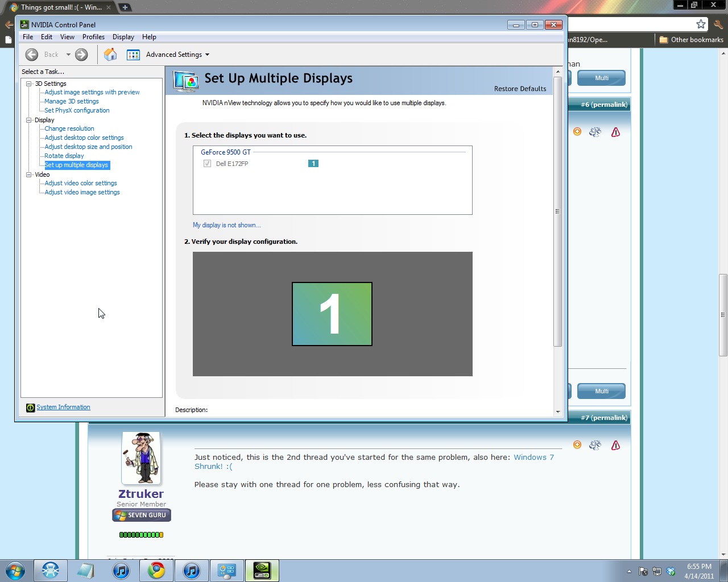Click the scales reputation icon in post #7

click(x=595, y=445)
